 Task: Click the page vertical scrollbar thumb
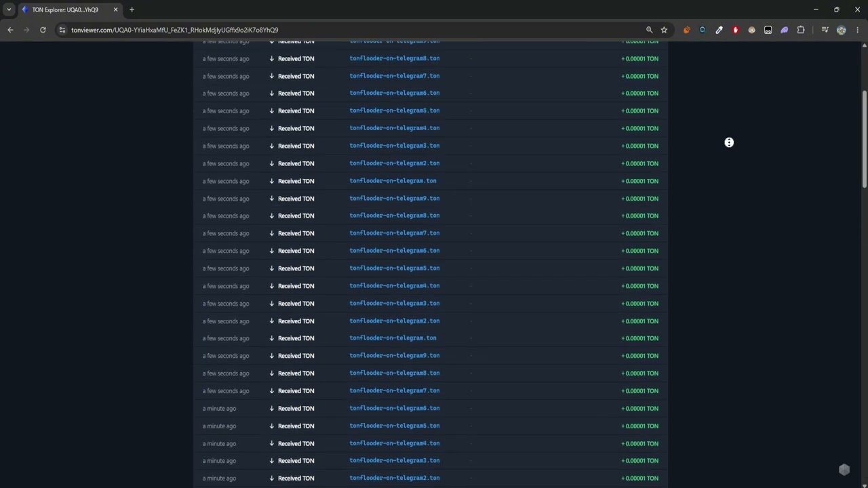pyautogui.click(x=865, y=138)
